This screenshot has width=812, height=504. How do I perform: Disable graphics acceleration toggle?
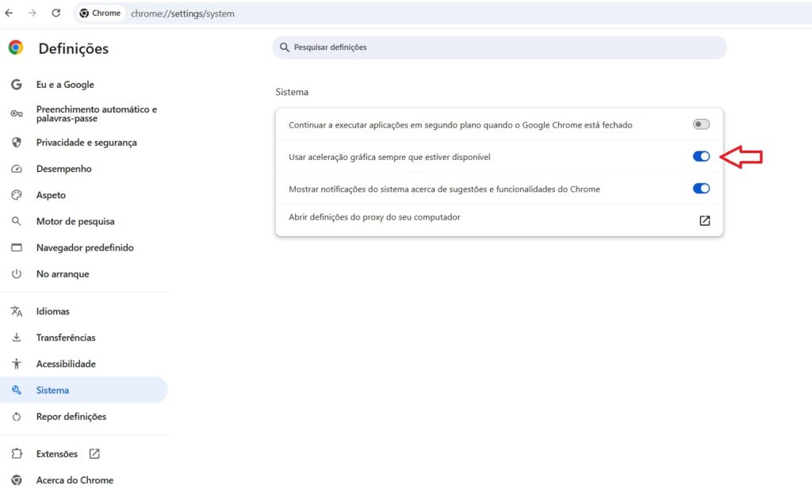pos(701,156)
